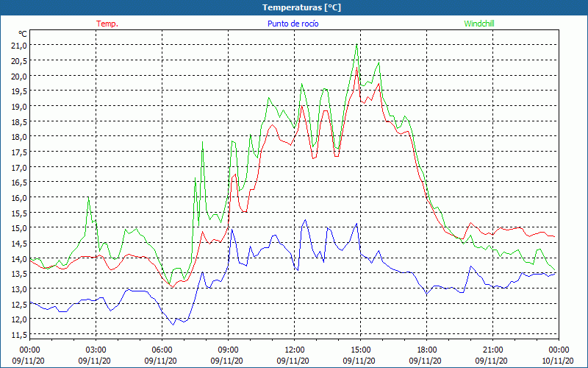The width and height of the screenshot is (588, 368).
Task: Click the 11,5 y-axis value
Action: click(x=19, y=334)
